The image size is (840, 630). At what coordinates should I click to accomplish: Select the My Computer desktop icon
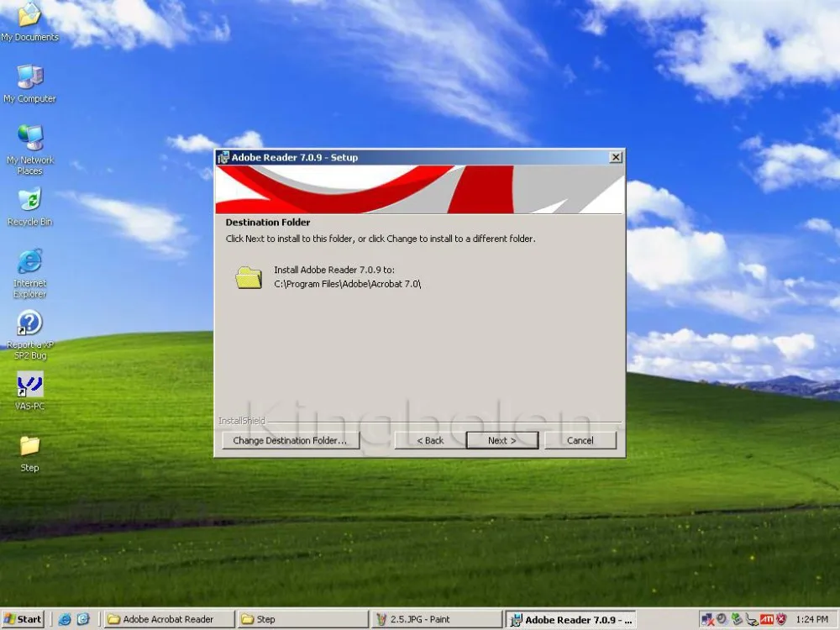point(29,83)
